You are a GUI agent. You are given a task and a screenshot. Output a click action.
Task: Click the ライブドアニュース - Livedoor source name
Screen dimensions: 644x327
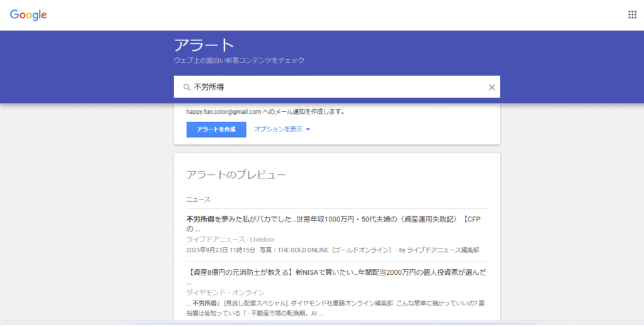point(230,239)
